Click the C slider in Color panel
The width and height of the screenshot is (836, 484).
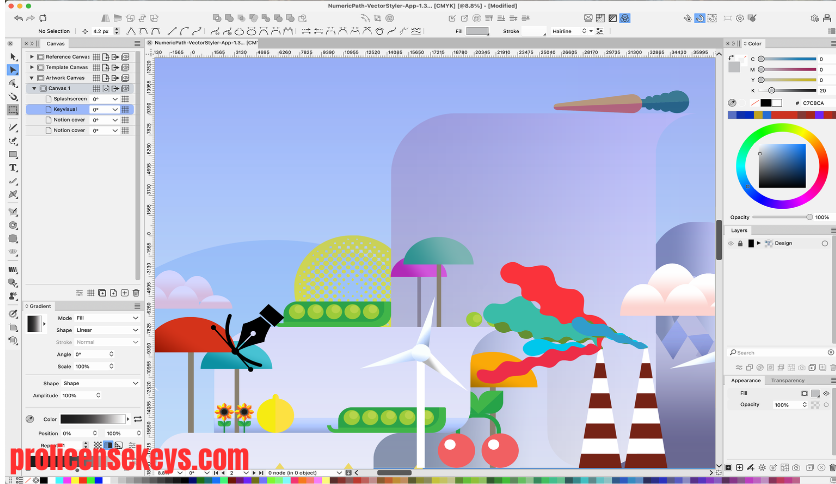(x=788, y=59)
